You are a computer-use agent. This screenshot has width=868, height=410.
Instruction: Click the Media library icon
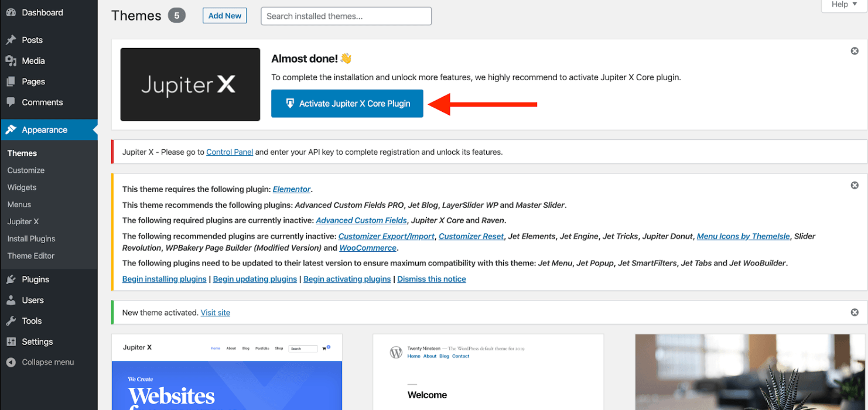(x=11, y=61)
